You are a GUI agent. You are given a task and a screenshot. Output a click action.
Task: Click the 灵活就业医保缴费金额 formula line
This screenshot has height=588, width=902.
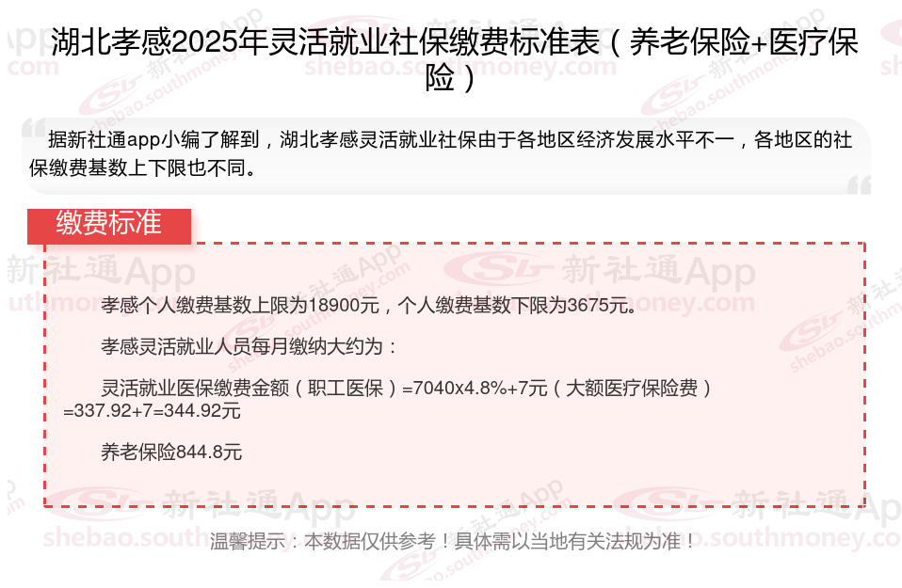click(407, 388)
